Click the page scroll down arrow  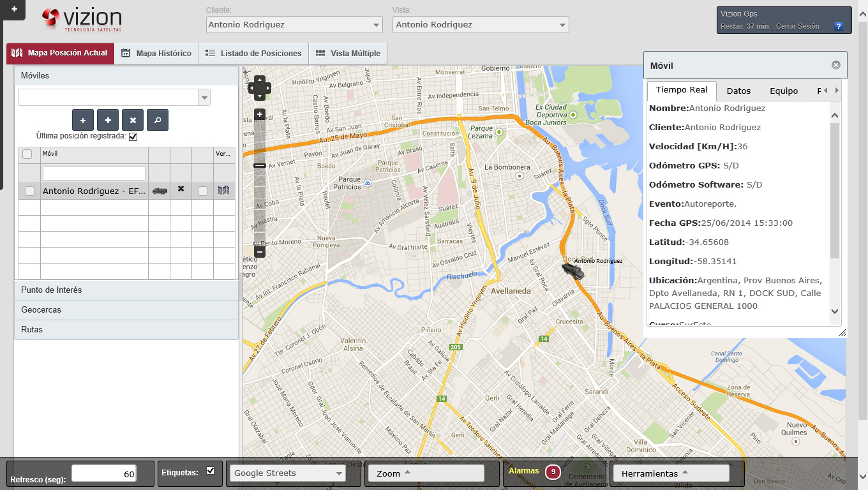[863, 476]
